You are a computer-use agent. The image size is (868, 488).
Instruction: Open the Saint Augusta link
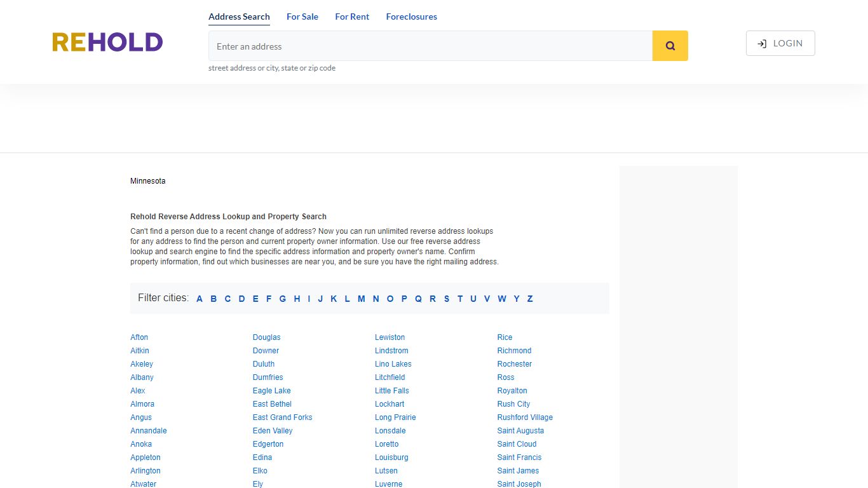coord(520,431)
